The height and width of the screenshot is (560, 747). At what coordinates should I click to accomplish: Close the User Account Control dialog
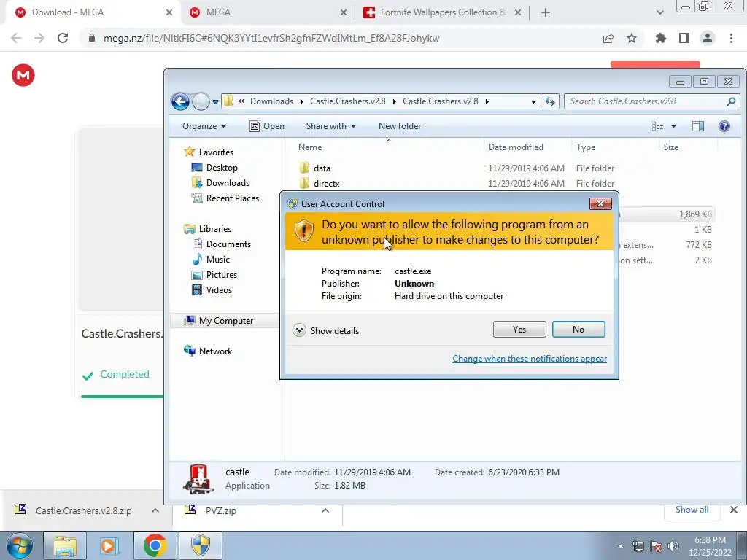click(600, 204)
